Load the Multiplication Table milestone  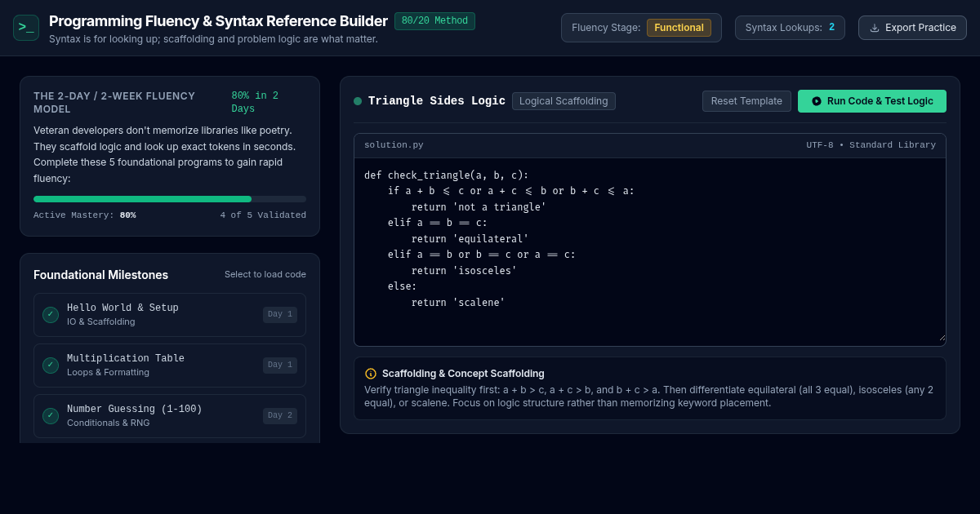(170, 366)
